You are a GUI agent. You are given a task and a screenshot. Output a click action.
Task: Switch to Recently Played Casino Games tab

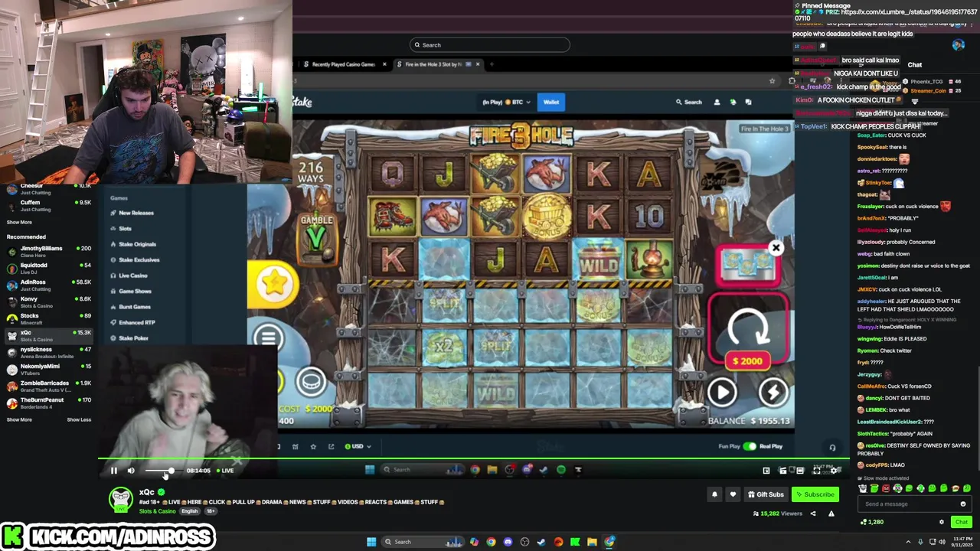tap(343, 64)
